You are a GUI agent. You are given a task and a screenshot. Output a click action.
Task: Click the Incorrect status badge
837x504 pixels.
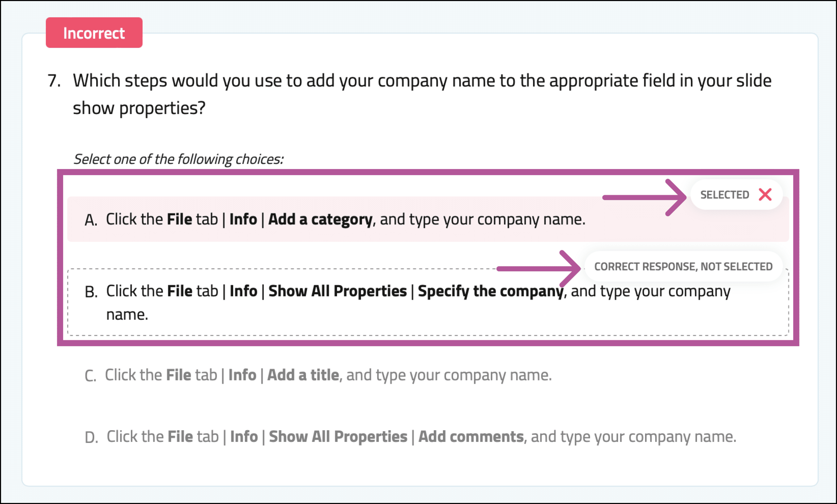94,33
